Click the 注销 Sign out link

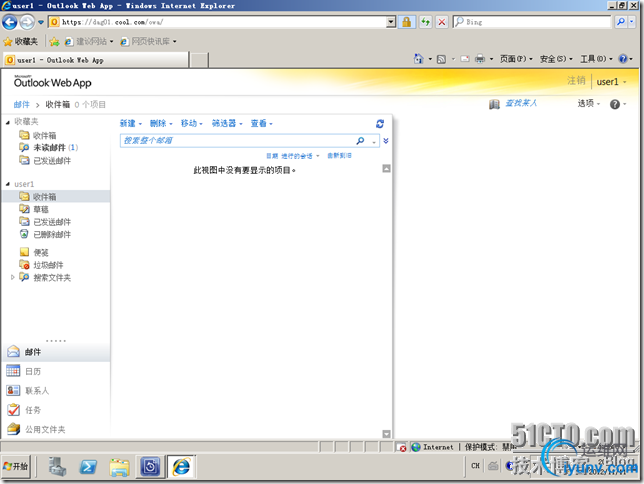(x=576, y=81)
